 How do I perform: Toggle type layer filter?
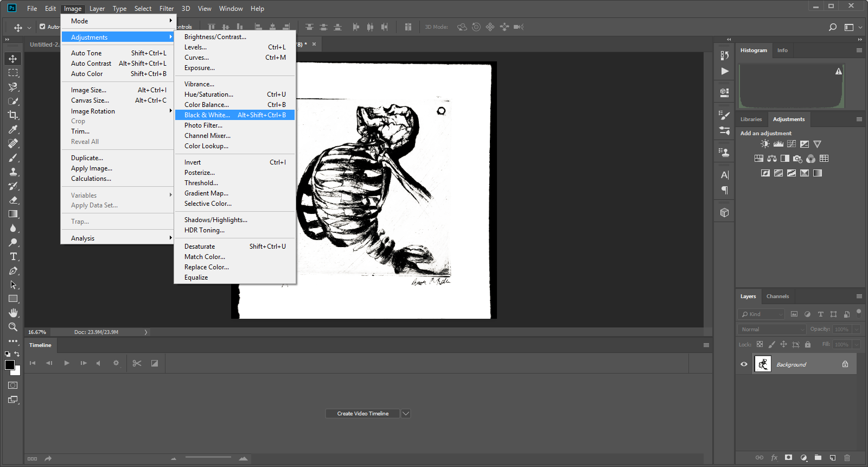coord(820,314)
